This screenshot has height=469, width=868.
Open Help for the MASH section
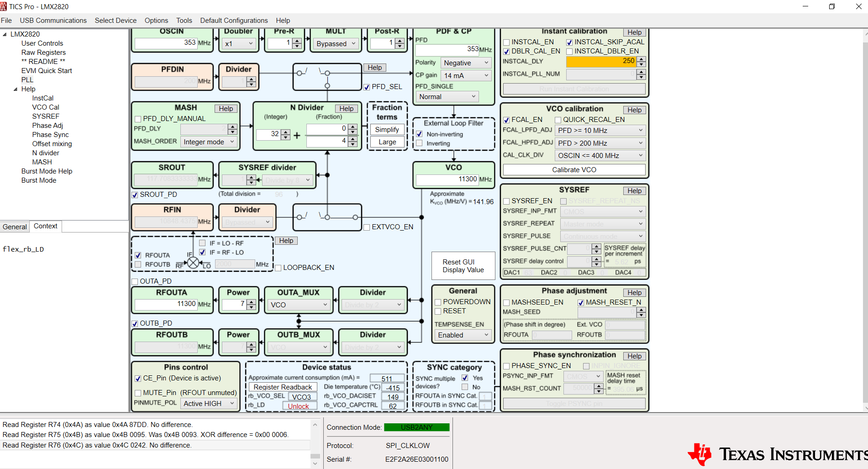(226, 109)
